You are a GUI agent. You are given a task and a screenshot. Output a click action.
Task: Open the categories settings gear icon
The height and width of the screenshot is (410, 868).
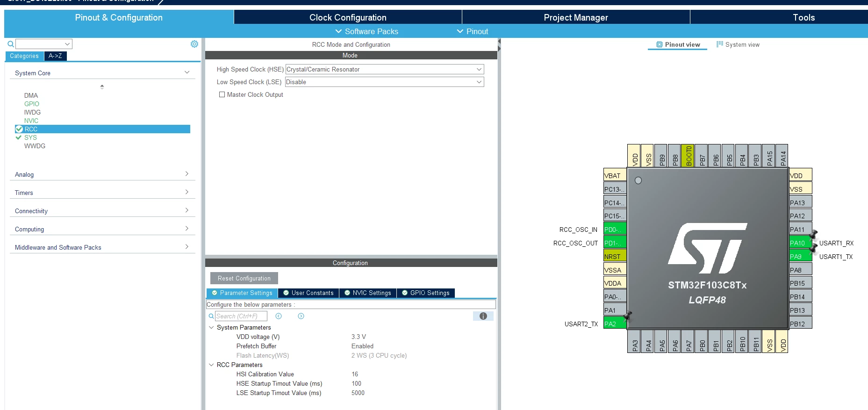tap(194, 44)
